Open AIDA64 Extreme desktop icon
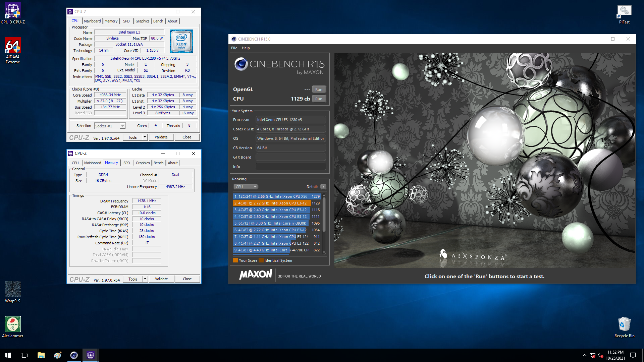This screenshot has width=644, height=362. [x=13, y=51]
